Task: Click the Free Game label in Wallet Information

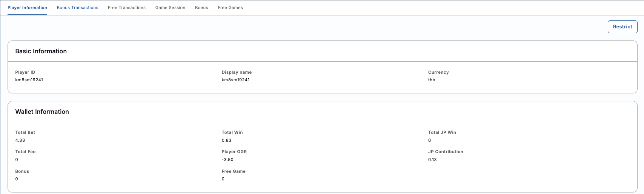Action: coord(233,171)
